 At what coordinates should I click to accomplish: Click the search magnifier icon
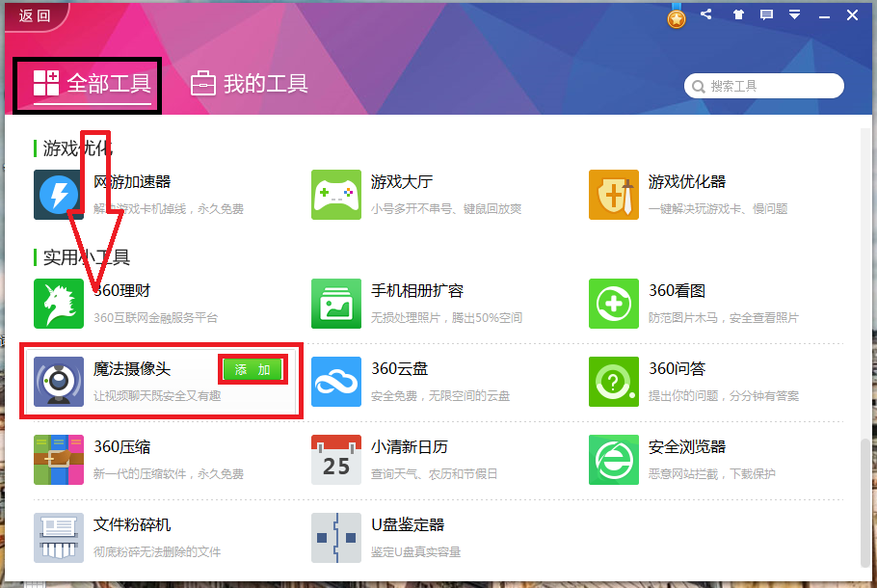[698, 87]
